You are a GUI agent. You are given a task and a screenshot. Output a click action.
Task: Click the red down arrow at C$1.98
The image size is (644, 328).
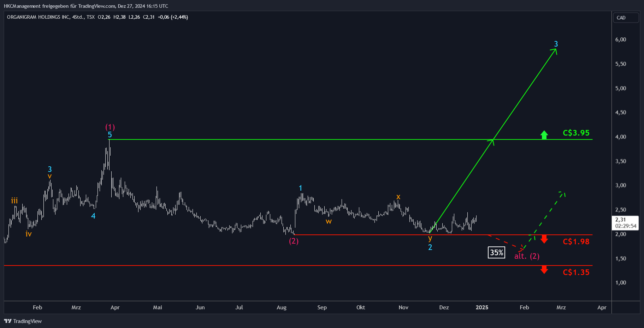(544, 239)
